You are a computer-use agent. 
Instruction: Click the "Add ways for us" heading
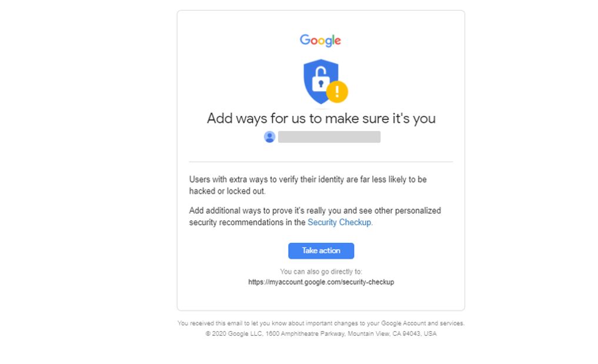[321, 118]
